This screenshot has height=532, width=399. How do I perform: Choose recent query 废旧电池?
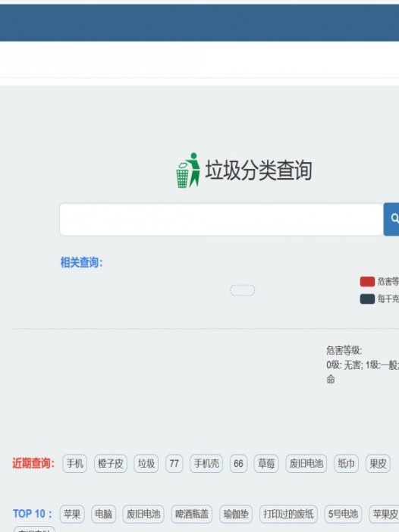[x=306, y=464]
